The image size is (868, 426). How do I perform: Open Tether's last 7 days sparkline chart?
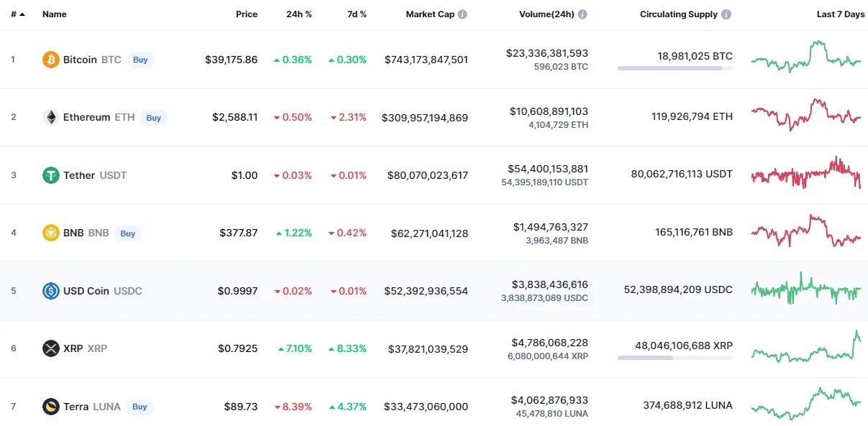click(x=806, y=172)
